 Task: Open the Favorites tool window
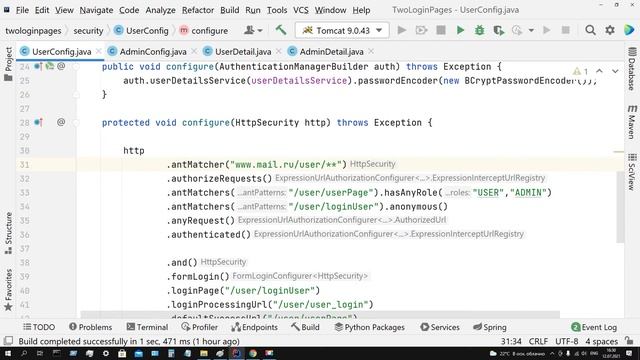pyautogui.click(x=8, y=290)
